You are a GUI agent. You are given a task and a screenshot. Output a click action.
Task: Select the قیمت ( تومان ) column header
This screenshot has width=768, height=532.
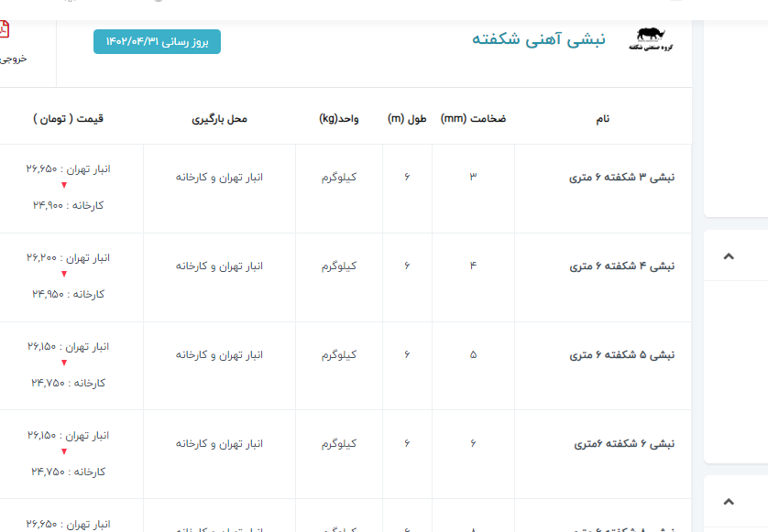(x=69, y=119)
